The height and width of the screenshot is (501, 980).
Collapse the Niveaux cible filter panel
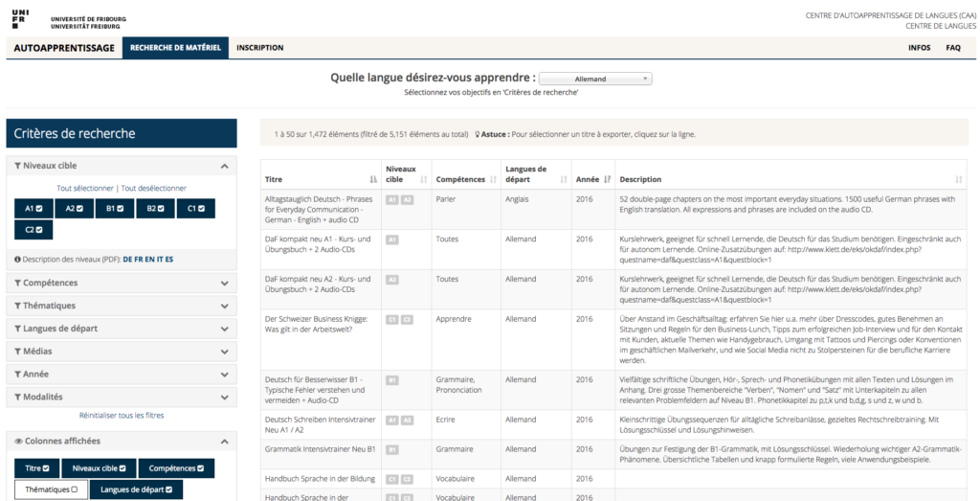(122, 166)
